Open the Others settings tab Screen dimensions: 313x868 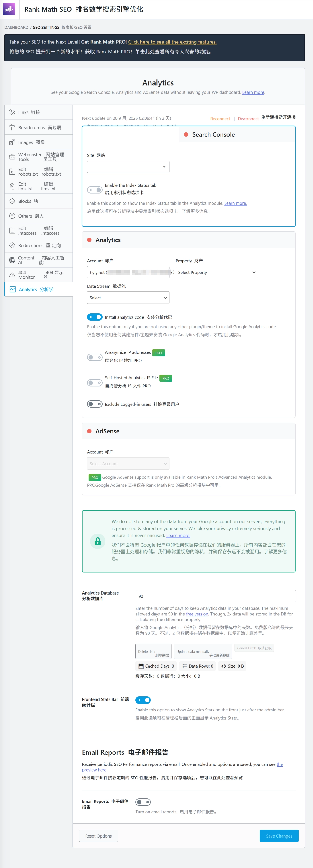click(38, 216)
